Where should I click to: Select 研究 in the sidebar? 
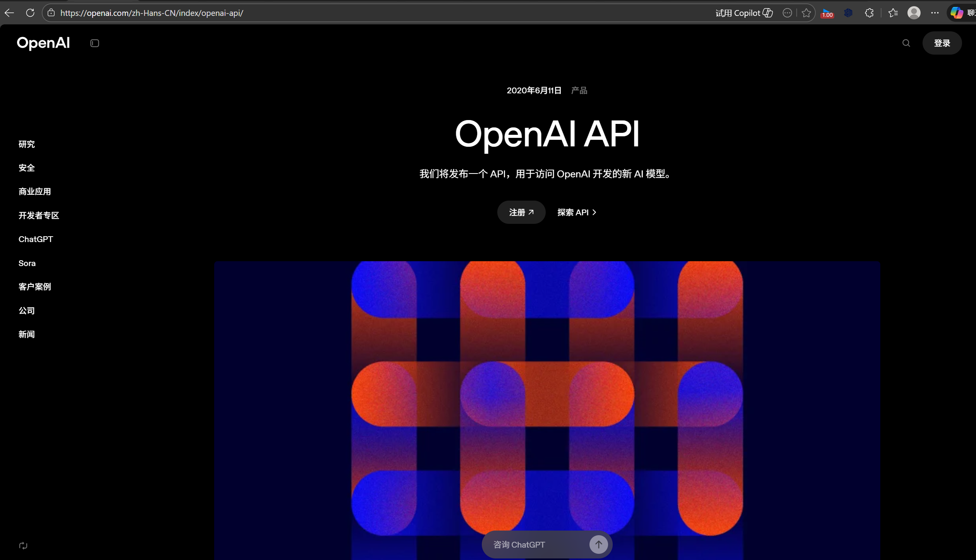pos(26,144)
